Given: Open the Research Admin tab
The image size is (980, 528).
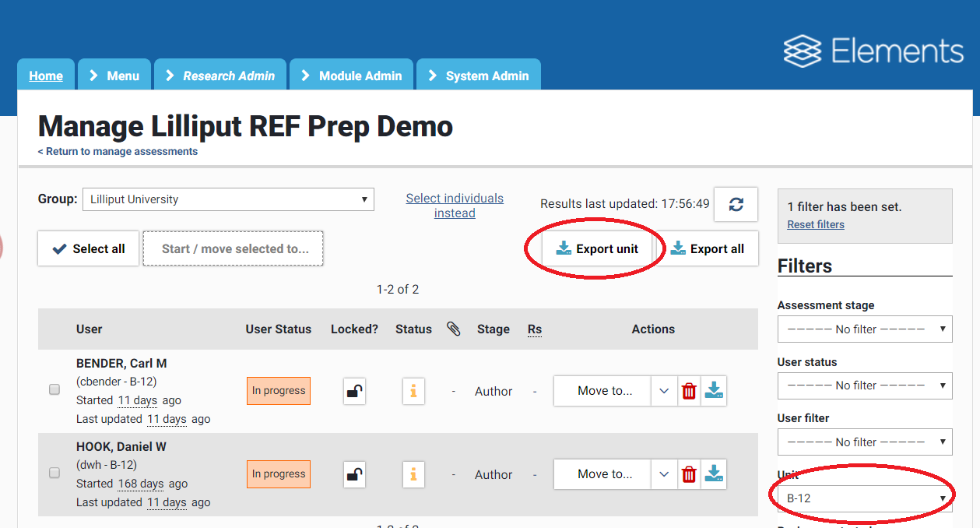Looking at the screenshot, I should tap(221, 76).
